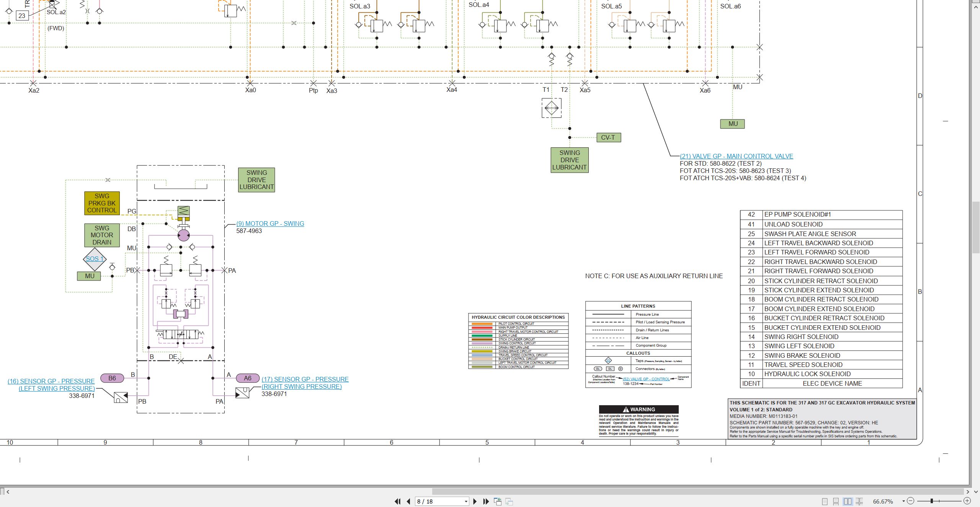This screenshot has height=507, width=980.
Task: Click the TRAVEL SPEED SOLENOID table row
Action: tap(821, 365)
